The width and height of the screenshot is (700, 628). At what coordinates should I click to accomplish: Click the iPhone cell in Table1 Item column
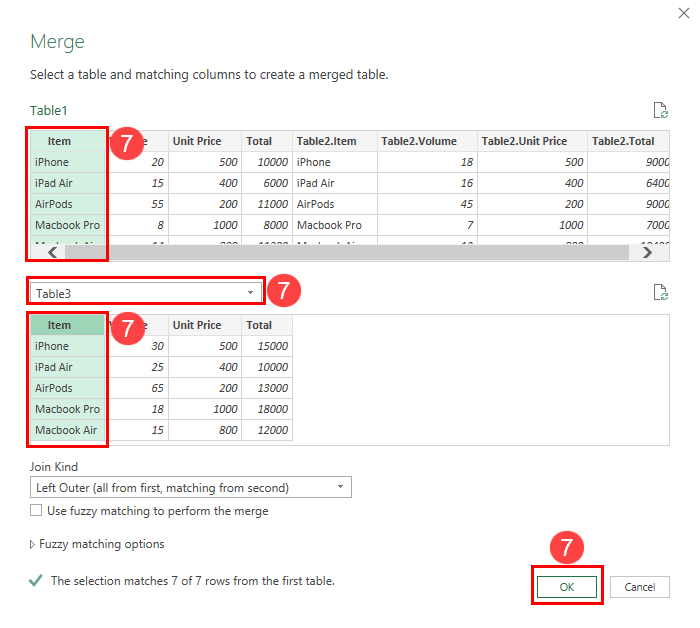pyautogui.click(x=67, y=162)
